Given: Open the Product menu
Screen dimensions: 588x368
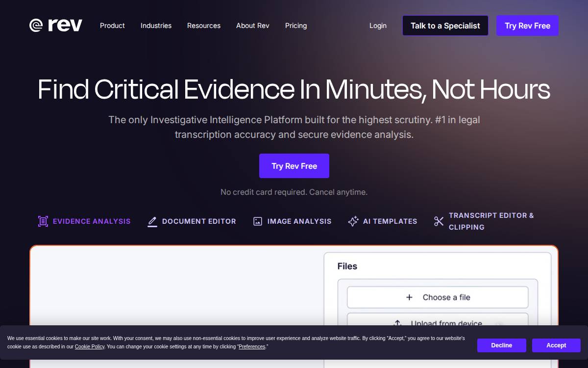Looking at the screenshot, I should 112,26.
